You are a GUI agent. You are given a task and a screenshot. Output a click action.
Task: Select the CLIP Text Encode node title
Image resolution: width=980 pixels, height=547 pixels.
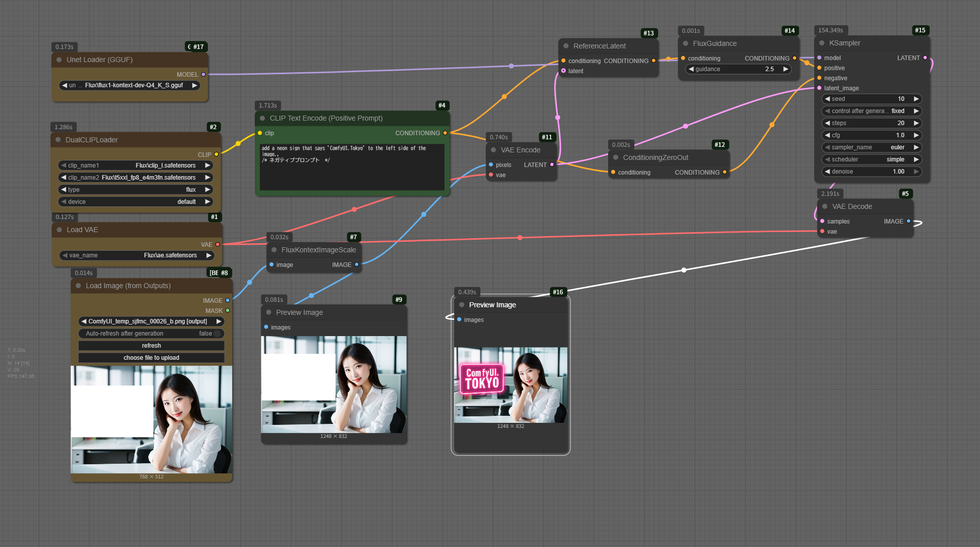(326, 118)
